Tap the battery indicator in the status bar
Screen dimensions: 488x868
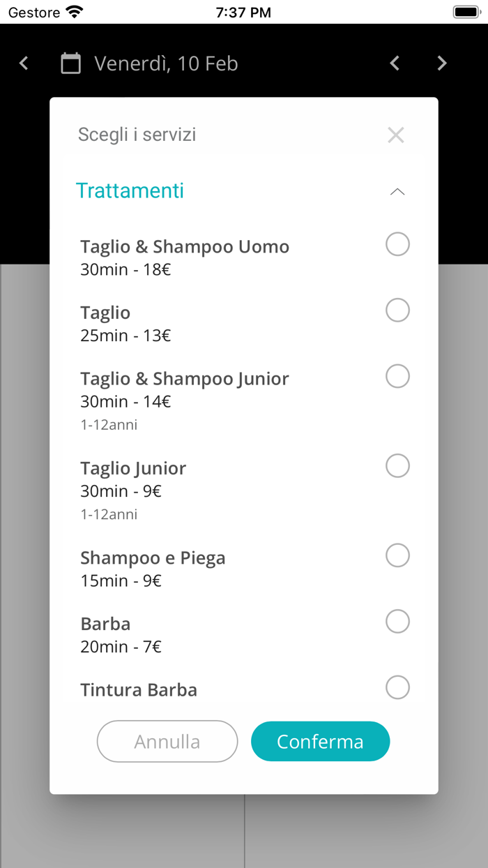pyautogui.click(x=466, y=11)
